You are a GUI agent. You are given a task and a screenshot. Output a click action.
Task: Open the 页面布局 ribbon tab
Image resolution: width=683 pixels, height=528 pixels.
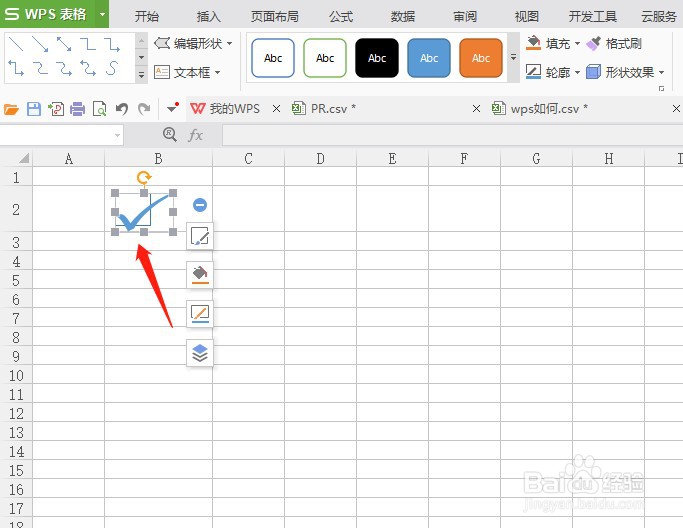click(274, 16)
